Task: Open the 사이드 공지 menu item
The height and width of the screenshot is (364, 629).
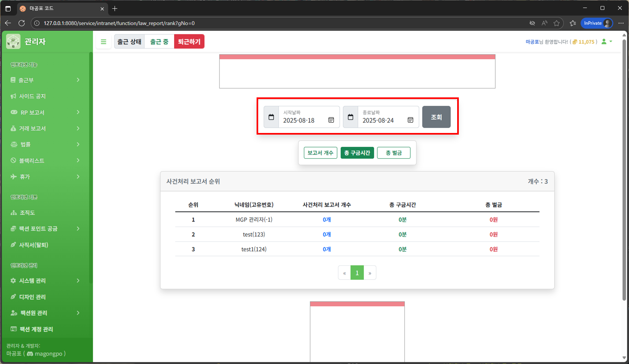Action: click(x=45, y=96)
